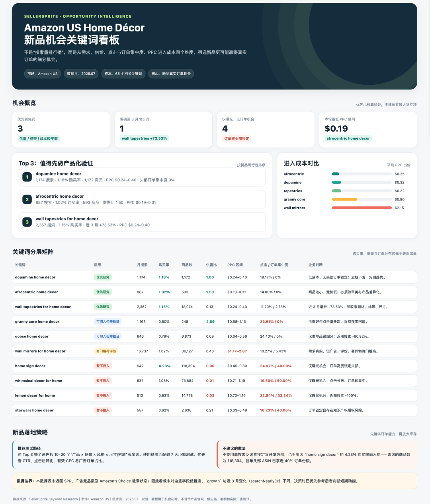Viewport: 430px width, 504px height.
Task: Click the granny core orange PPC bar
Action: point(345,199)
